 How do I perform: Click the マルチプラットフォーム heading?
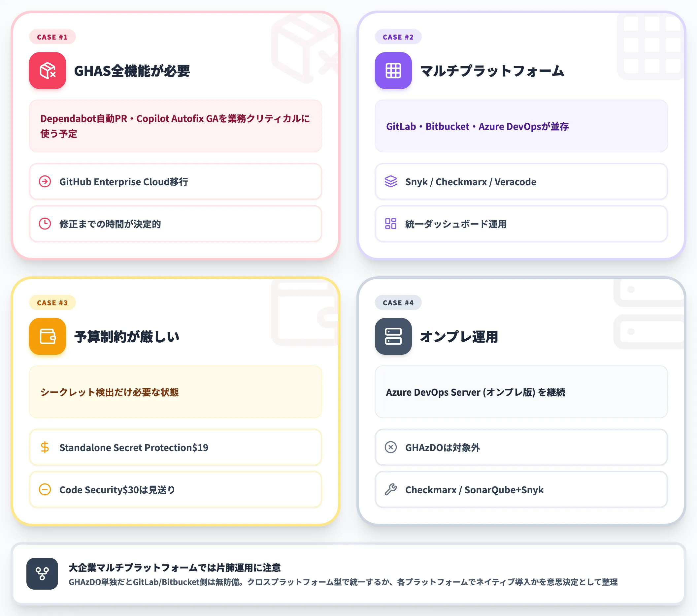[492, 71]
